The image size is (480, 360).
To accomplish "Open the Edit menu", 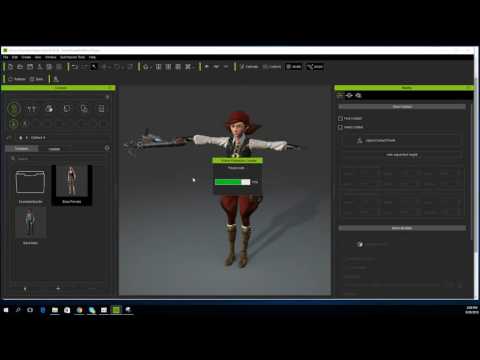I will (x=15, y=57).
